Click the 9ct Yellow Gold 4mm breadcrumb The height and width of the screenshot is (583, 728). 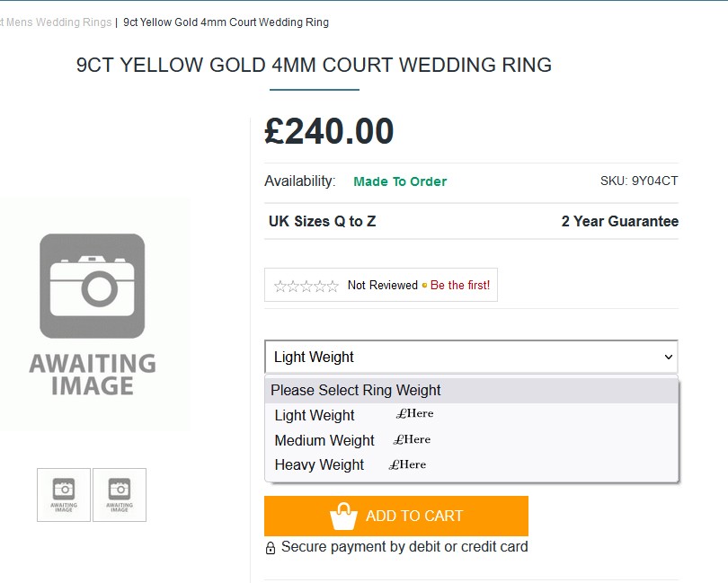[x=226, y=22]
